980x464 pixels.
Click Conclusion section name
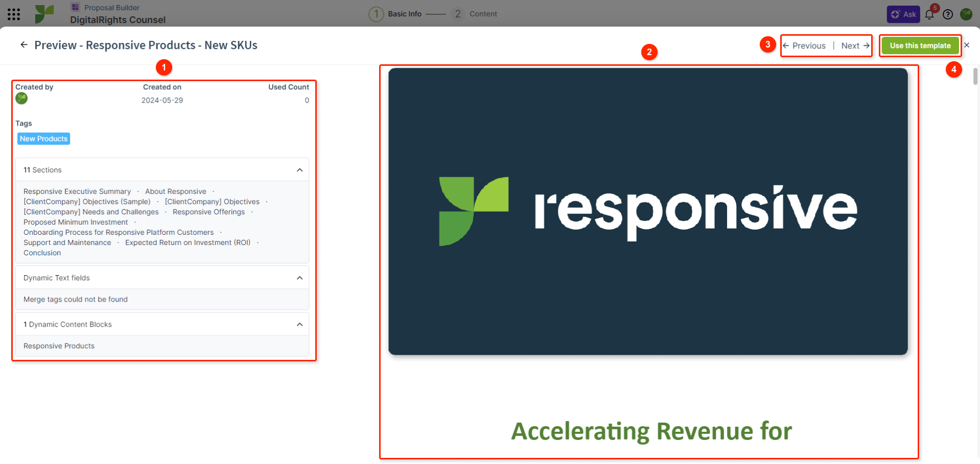(42, 253)
